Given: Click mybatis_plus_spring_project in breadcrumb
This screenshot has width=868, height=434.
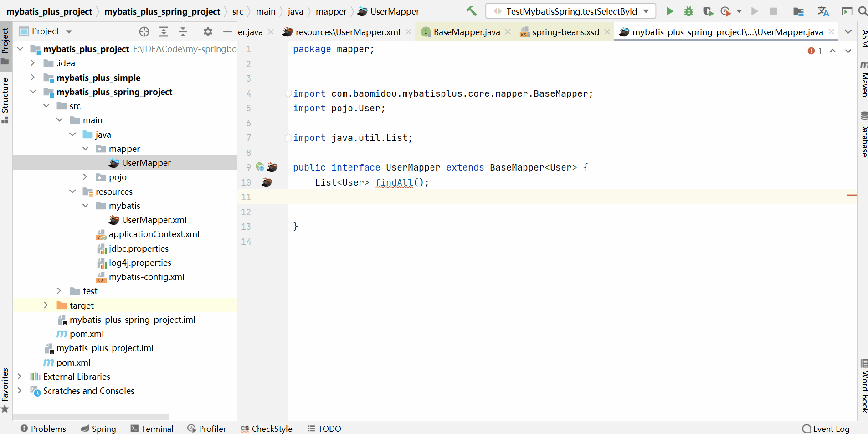Looking at the screenshot, I should [162, 11].
